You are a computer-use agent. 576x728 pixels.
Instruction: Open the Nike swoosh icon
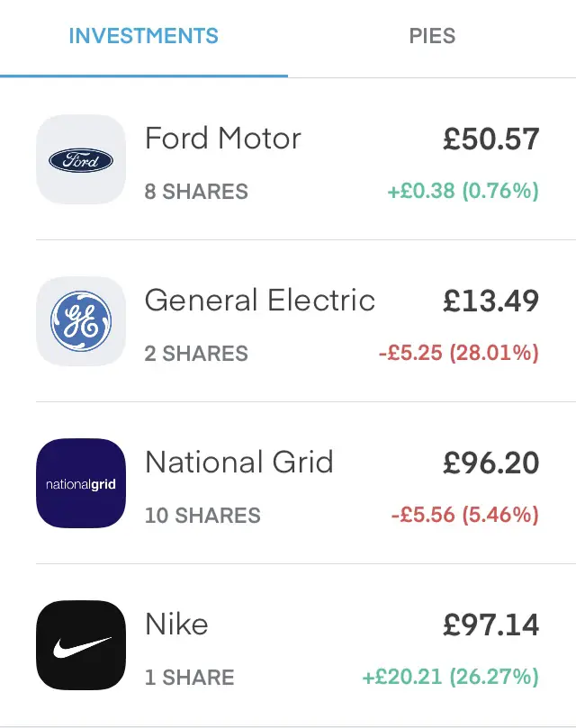click(x=81, y=645)
